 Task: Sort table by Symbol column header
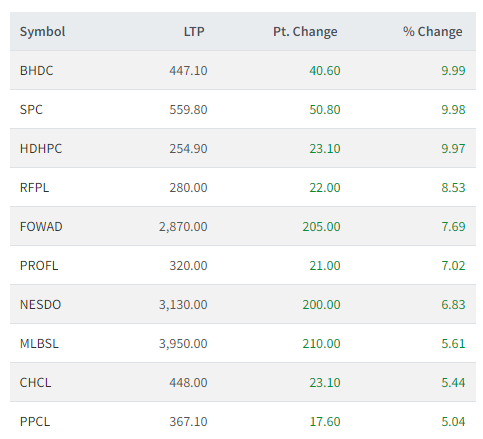(x=42, y=32)
